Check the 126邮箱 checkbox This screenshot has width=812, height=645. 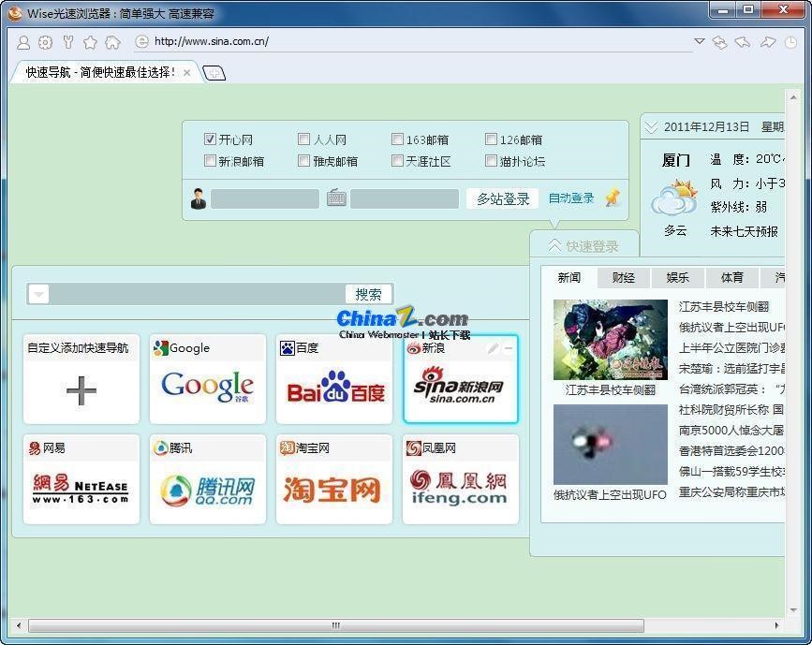491,139
